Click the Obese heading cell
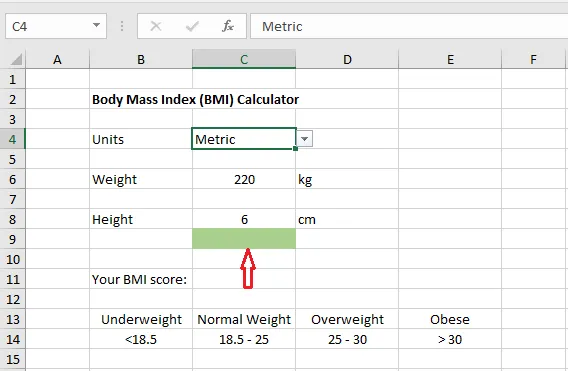 (450, 319)
